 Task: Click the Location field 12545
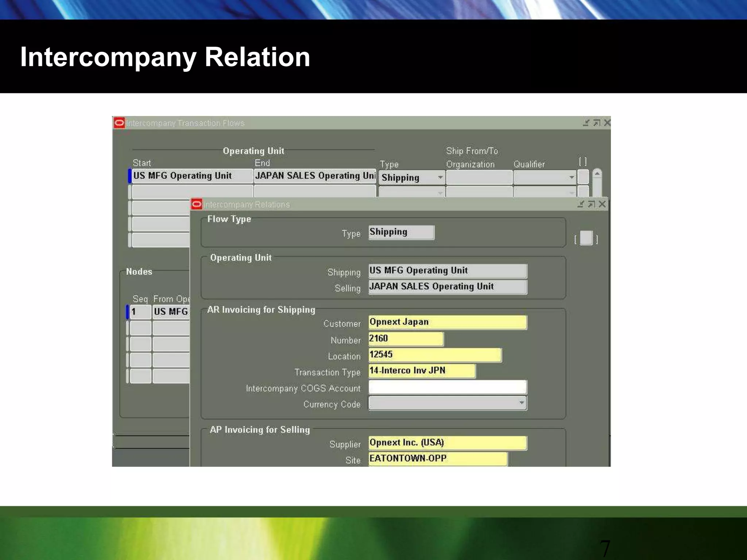(x=435, y=355)
